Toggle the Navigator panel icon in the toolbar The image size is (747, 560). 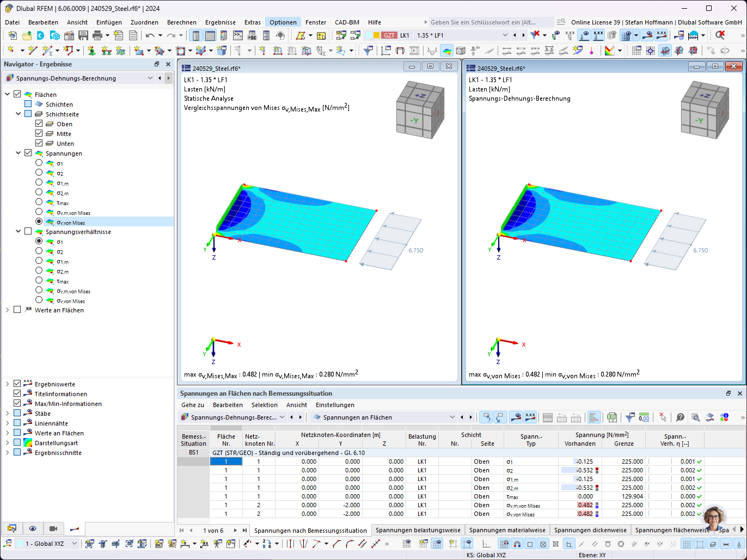(195, 35)
